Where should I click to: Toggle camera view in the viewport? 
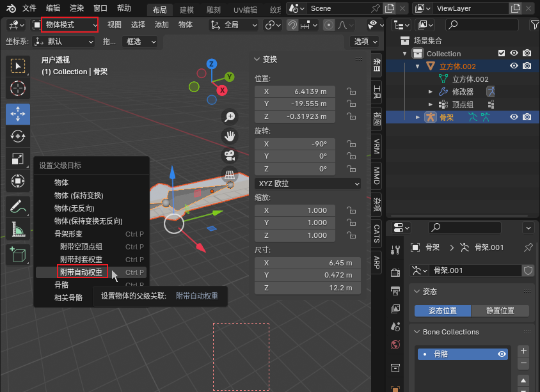(x=229, y=155)
